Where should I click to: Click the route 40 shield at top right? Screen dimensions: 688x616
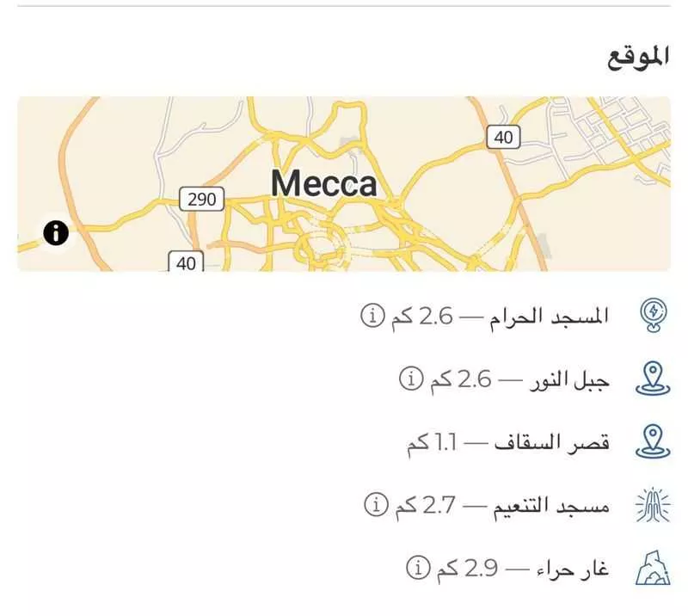[x=506, y=135]
